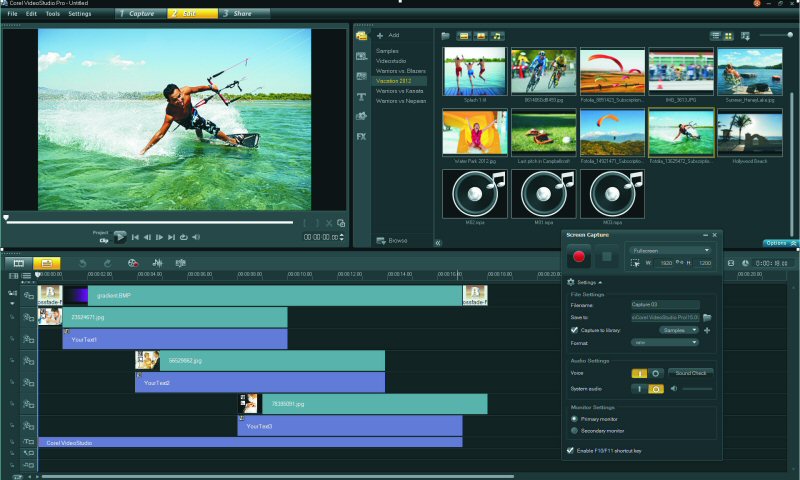The height and width of the screenshot is (480, 800).
Task: Click the Sound Check button
Action: tap(691, 373)
